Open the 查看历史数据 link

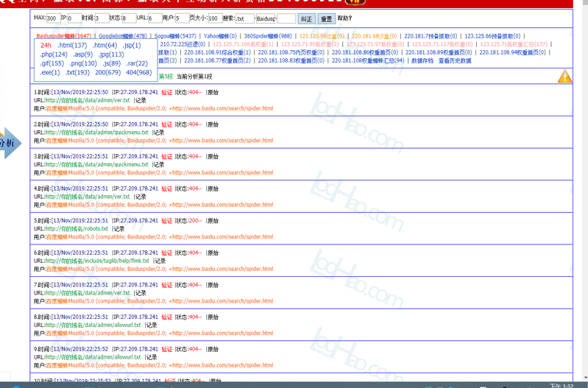(455, 60)
